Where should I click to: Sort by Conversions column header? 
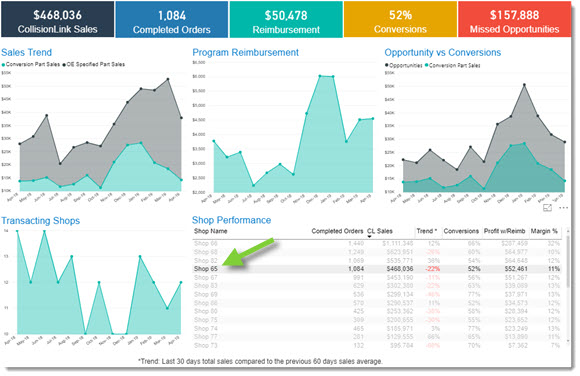pyautogui.click(x=461, y=231)
